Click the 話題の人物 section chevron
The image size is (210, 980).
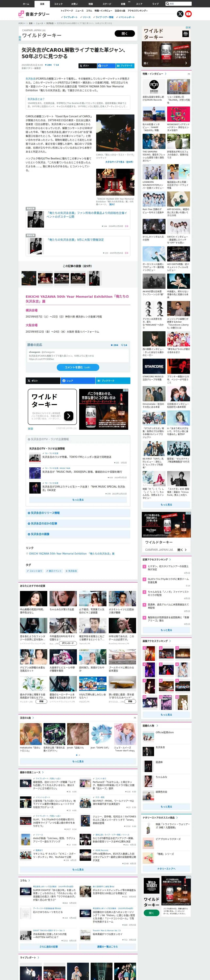[157, 726]
